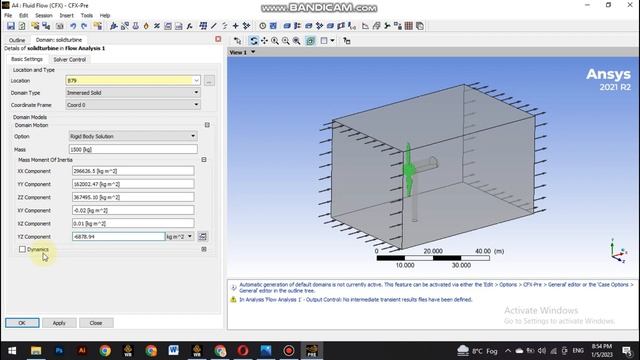This screenshot has width=640, height=360.
Task: Click the ZZ Component input field
Action: click(133, 197)
